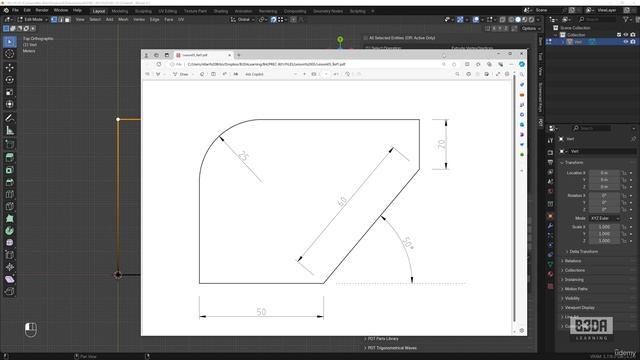Click browser refresh button in PDF window
This screenshot has height=360, width=640.
(x=159, y=64)
